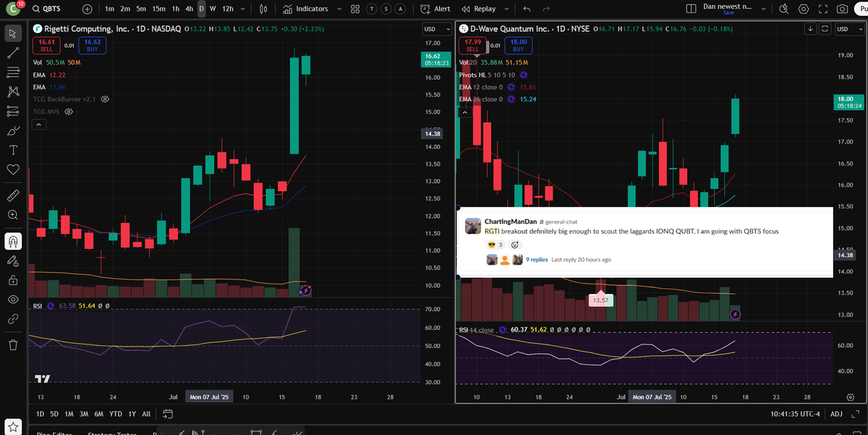
Task: Toggle stay in drawing mode pencil-lock
Action: coord(12,261)
